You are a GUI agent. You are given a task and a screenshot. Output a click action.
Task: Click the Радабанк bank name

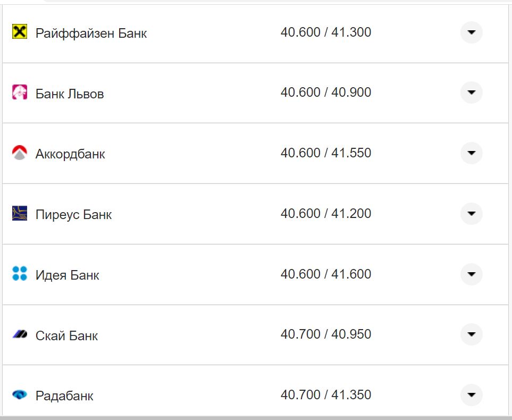[64, 396]
